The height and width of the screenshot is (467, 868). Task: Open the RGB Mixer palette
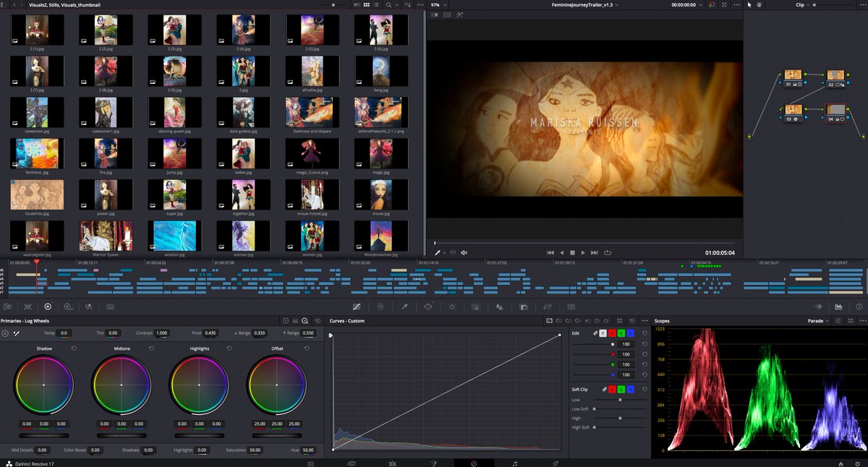click(x=88, y=307)
